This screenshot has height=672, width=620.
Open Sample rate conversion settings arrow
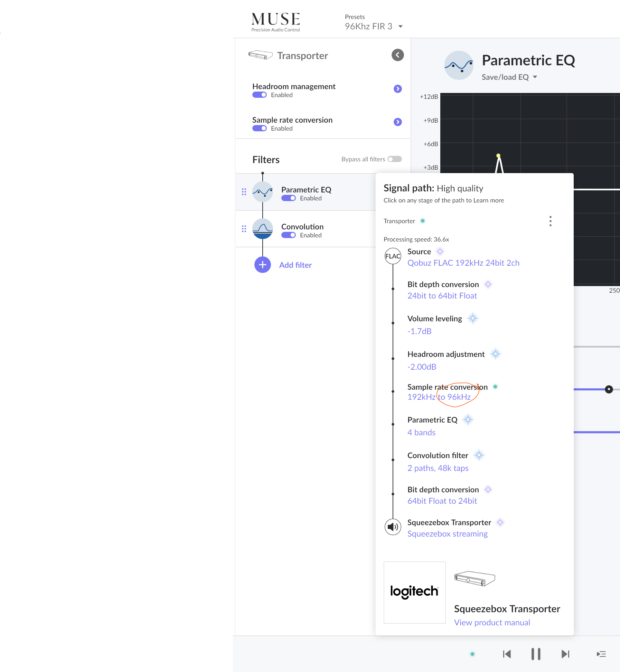click(x=397, y=122)
